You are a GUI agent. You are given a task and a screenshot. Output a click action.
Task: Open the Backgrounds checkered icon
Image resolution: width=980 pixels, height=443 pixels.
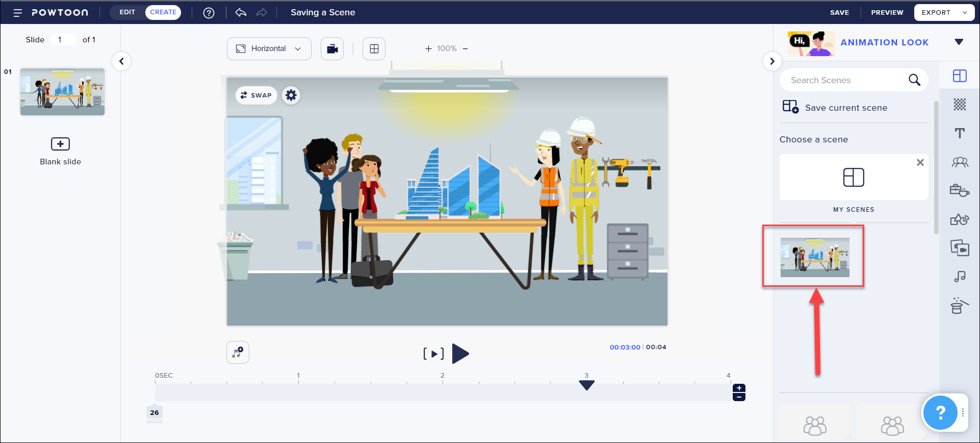[x=960, y=105]
